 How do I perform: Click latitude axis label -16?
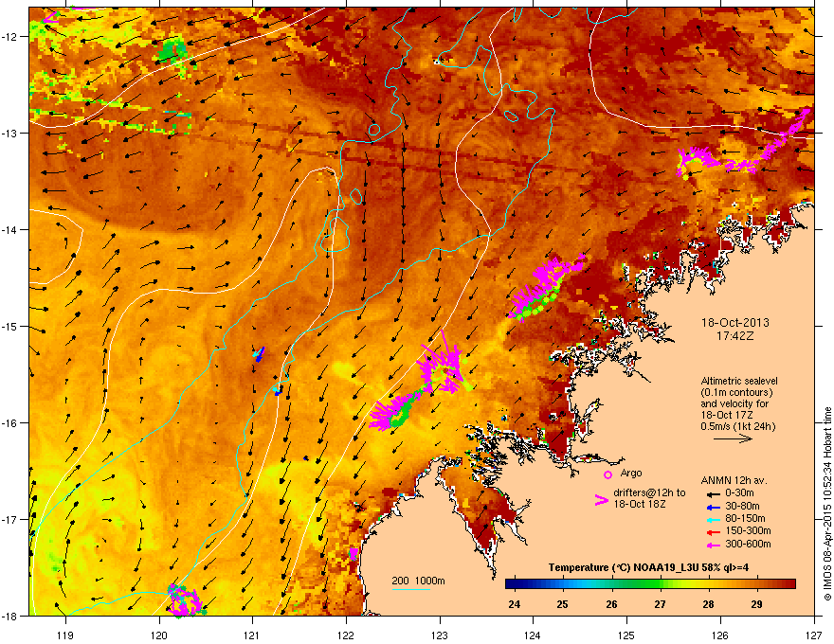(x=10, y=423)
